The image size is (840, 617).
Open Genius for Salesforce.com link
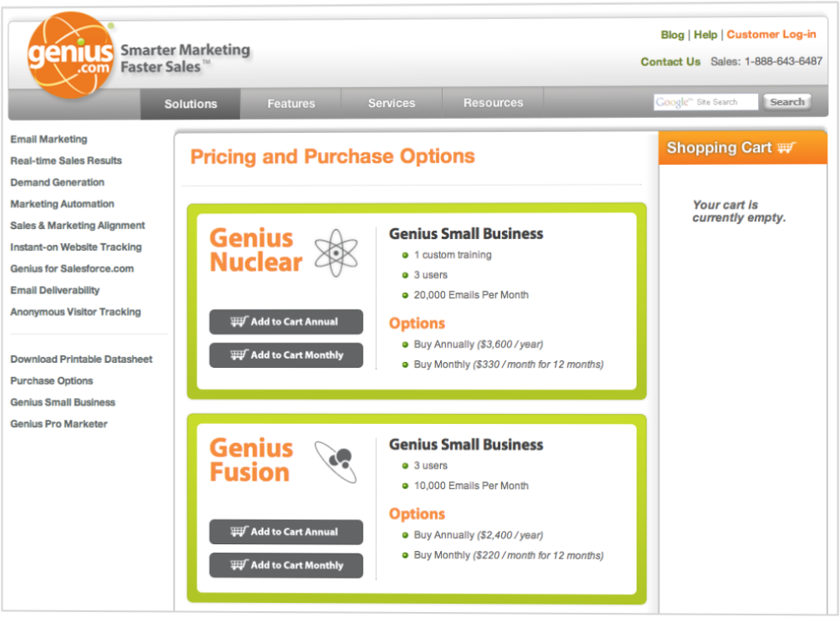point(72,268)
